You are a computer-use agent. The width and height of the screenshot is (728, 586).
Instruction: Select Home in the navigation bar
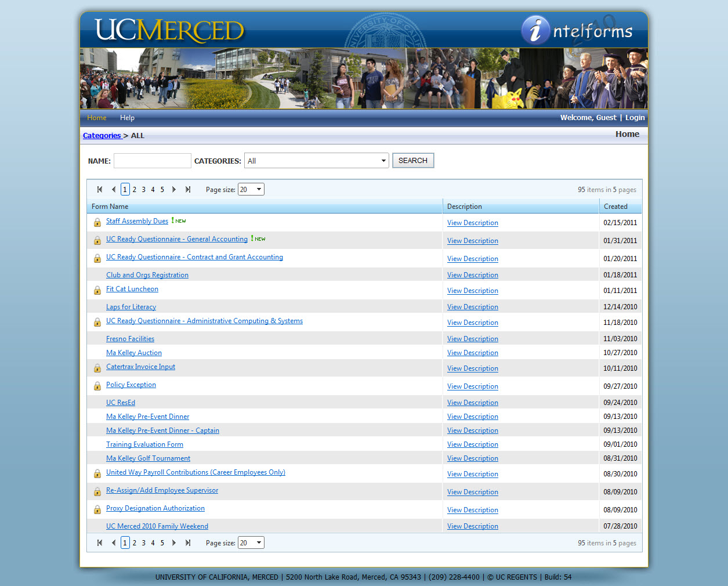[x=97, y=118]
